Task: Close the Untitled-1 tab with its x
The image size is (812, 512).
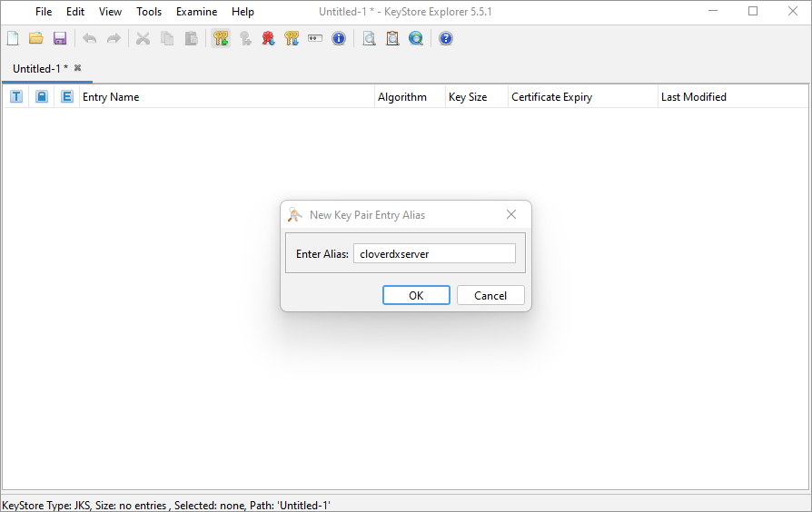Action: click(x=78, y=68)
